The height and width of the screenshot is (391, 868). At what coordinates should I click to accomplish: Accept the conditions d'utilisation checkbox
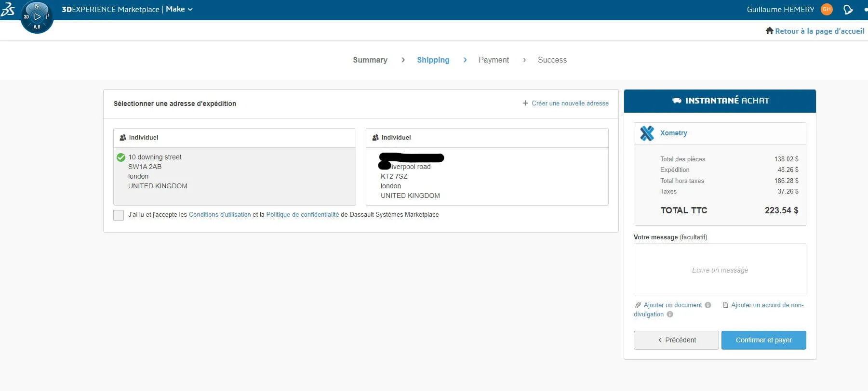119,215
